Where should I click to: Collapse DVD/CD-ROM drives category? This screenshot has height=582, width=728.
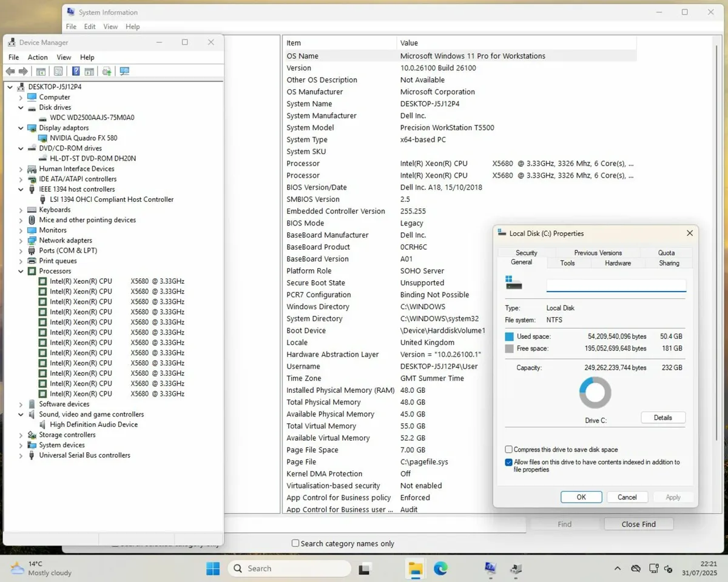tap(21, 149)
